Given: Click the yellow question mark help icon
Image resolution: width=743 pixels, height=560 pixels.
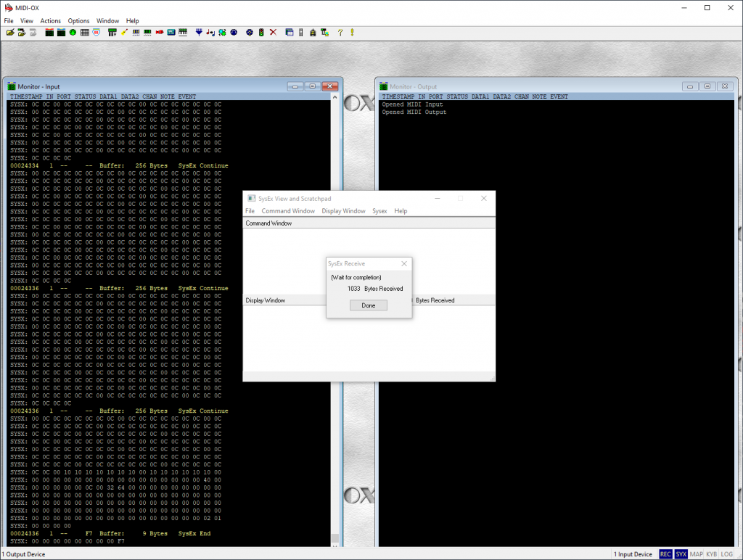Looking at the screenshot, I should [x=340, y=32].
